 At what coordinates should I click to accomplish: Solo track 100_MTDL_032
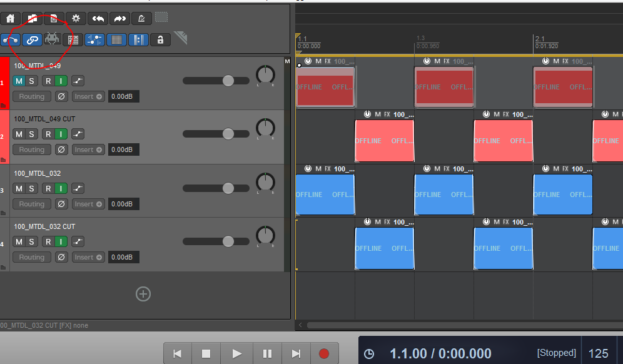coord(31,189)
